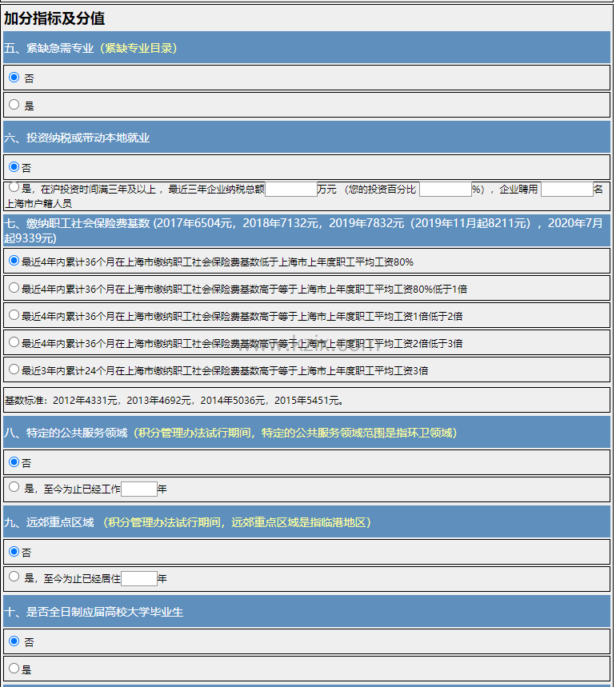Select 是 under 紧缺急需专业
This screenshot has height=687, width=616.
(14, 104)
